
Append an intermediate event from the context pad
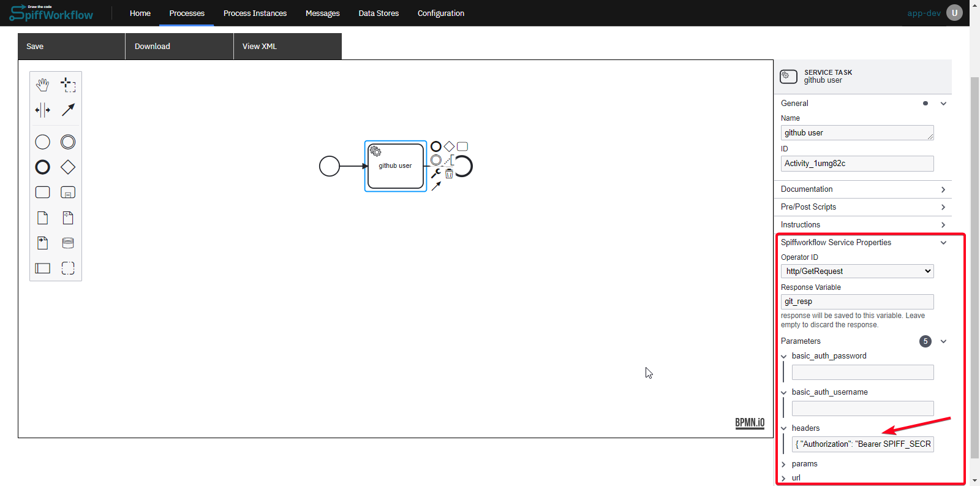click(x=436, y=160)
